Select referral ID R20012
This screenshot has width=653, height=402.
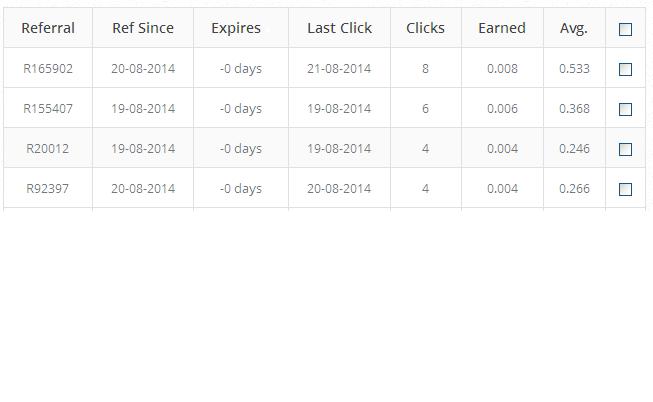coord(48,148)
